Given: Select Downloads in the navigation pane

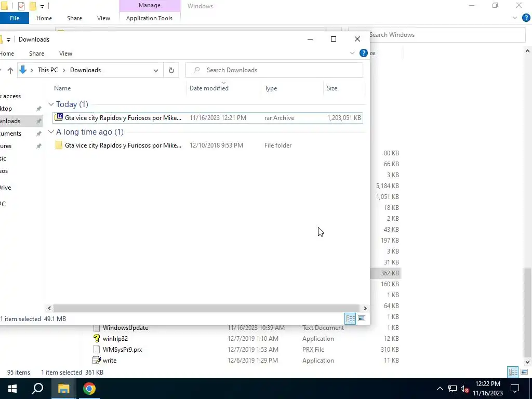Looking at the screenshot, I should [x=20, y=121].
